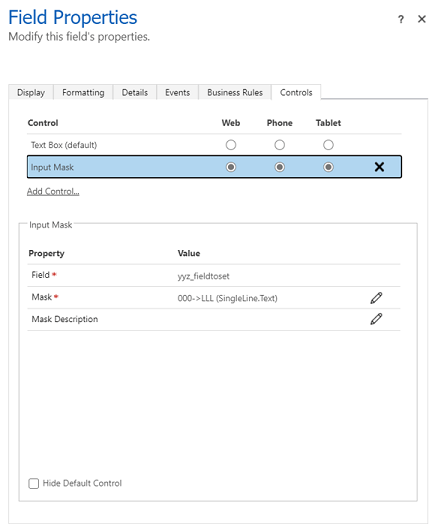This screenshot has height=524, width=435.
Task: Select the Mask property row value
Action: click(x=228, y=298)
